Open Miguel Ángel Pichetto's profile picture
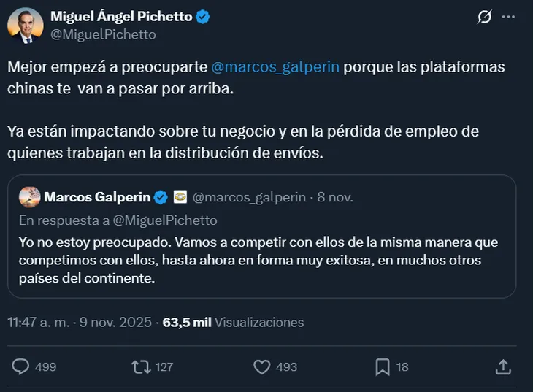 [25, 26]
